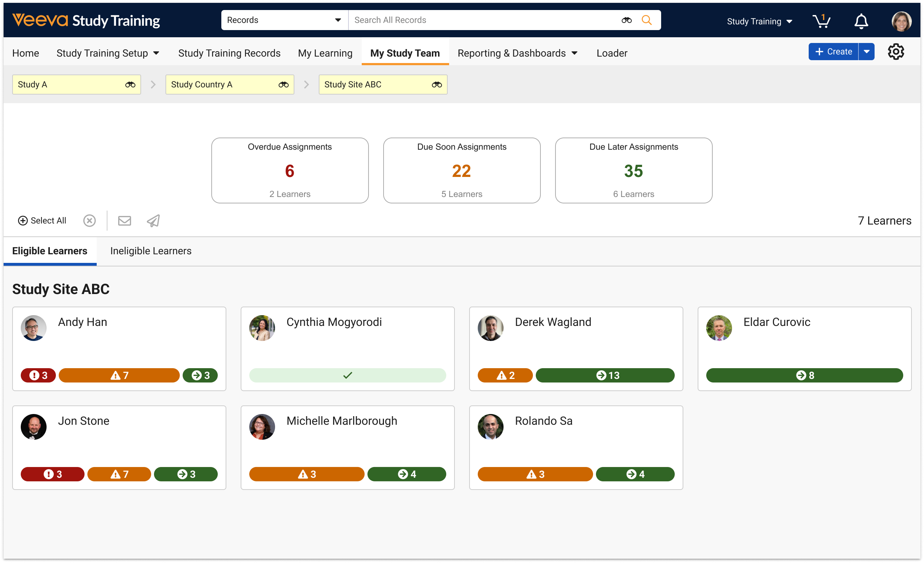Image resolution: width=924 pixels, height=563 pixels.
Task: Select Andy Han's red overdue badge
Action: coord(38,375)
